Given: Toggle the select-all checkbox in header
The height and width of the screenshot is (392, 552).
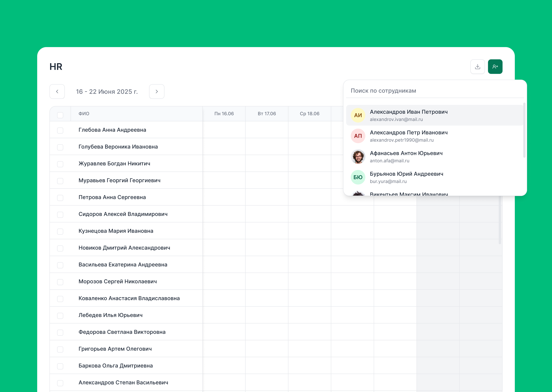Looking at the screenshot, I should pos(60,115).
